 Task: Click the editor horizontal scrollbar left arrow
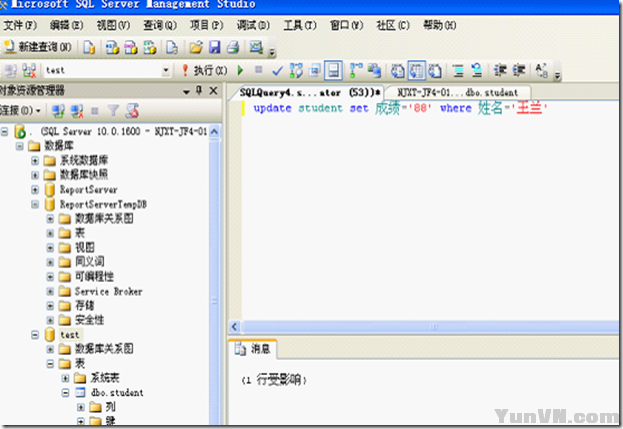[234, 327]
